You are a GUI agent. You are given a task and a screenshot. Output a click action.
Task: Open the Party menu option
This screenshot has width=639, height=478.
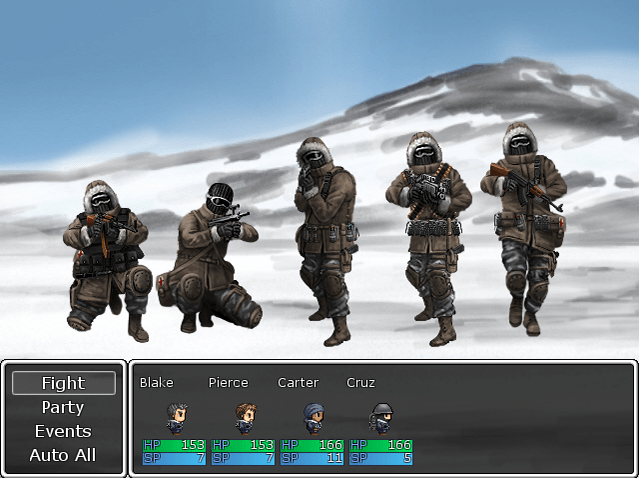coord(63,407)
